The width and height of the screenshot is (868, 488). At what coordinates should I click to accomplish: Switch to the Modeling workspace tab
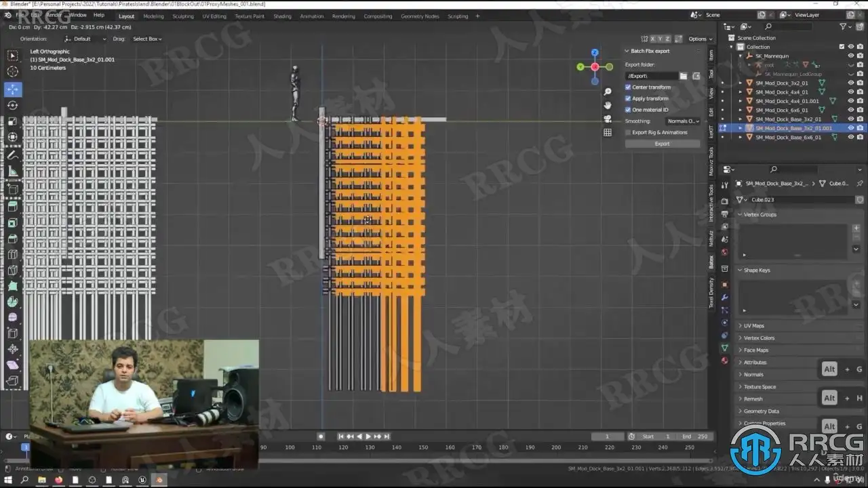tap(153, 16)
